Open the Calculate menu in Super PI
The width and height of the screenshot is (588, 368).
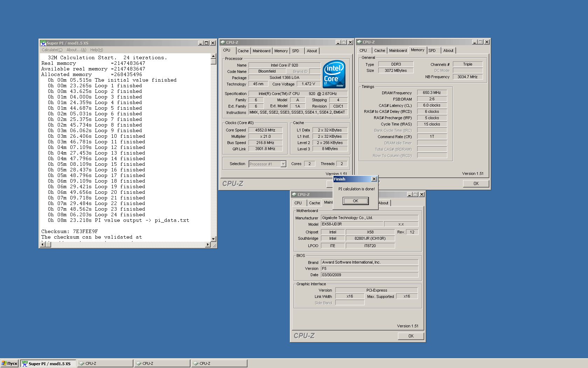pos(52,50)
